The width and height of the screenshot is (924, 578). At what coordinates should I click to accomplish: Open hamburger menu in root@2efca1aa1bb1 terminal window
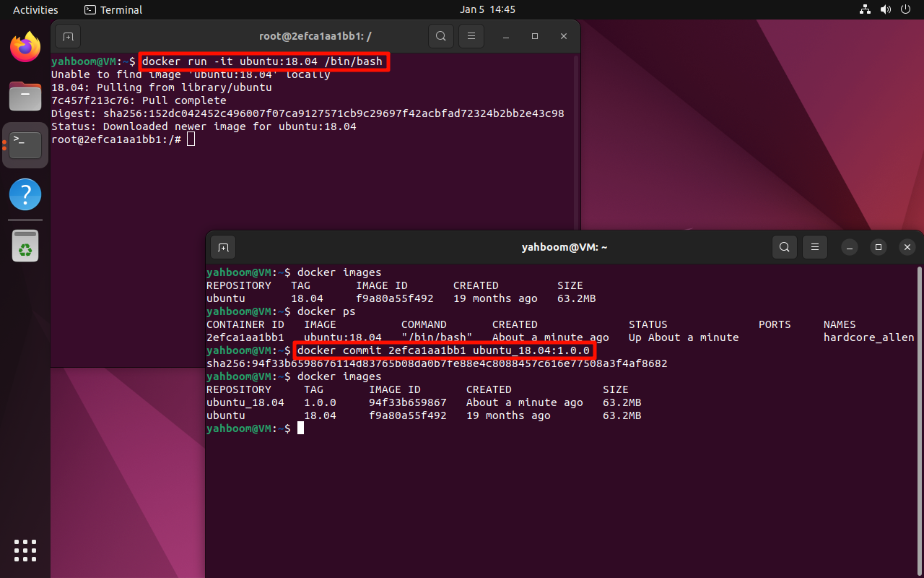[471, 36]
